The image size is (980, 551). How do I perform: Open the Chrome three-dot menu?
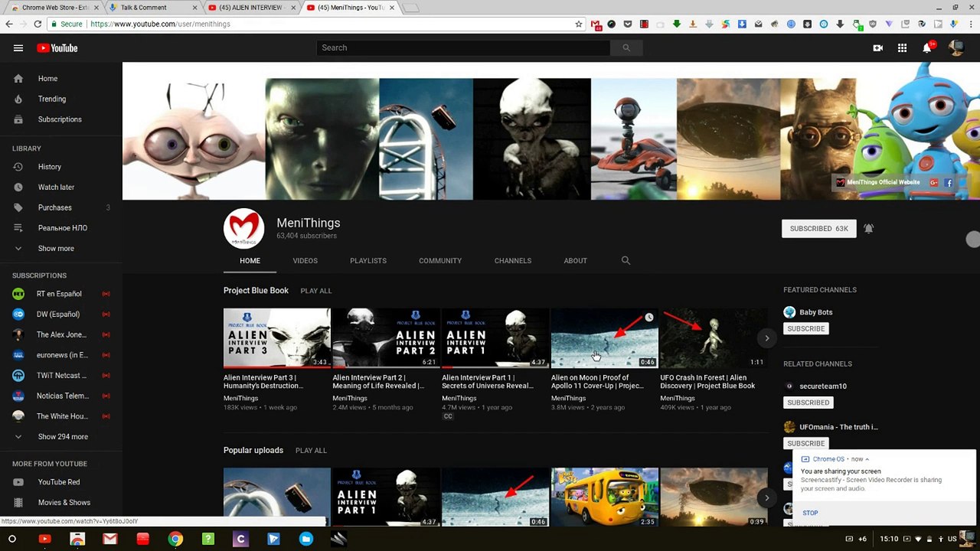[x=970, y=24]
